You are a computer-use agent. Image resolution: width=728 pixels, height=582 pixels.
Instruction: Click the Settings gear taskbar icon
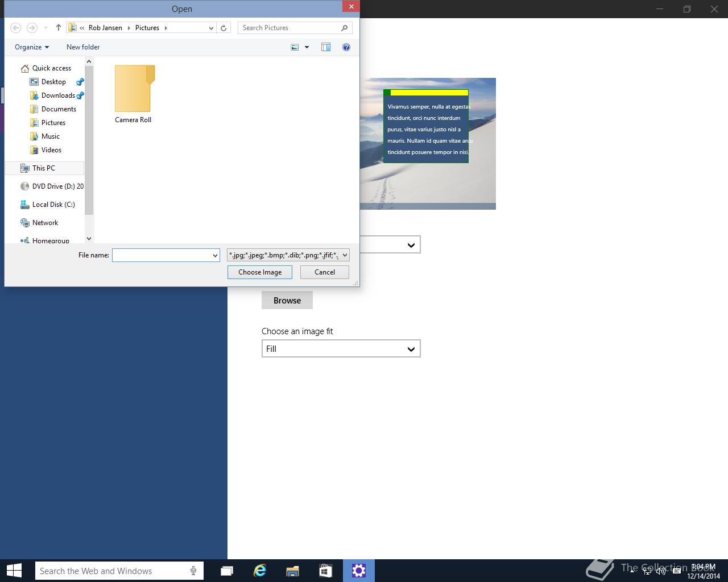pyautogui.click(x=359, y=571)
